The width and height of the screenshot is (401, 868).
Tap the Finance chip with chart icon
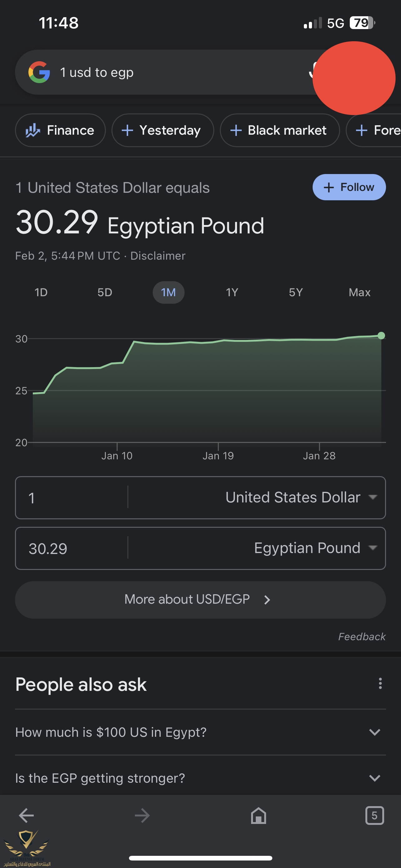(60, 130)
